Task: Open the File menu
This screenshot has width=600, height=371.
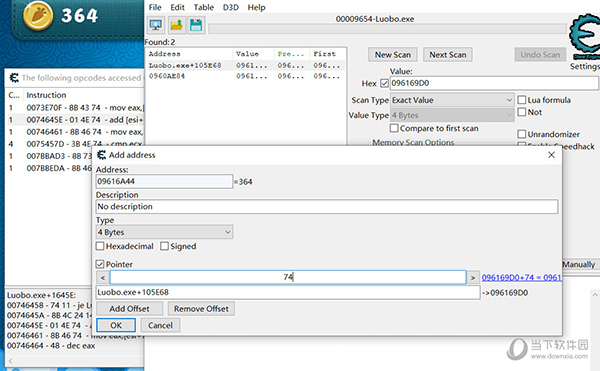Action: pyautogui.click(x=155, y=7)
